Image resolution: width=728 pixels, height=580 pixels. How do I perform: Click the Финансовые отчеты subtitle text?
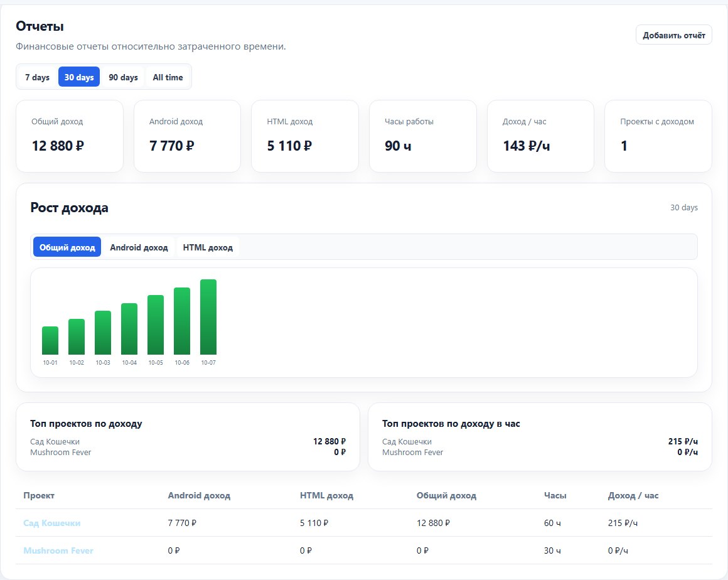[x=151, y=46]
